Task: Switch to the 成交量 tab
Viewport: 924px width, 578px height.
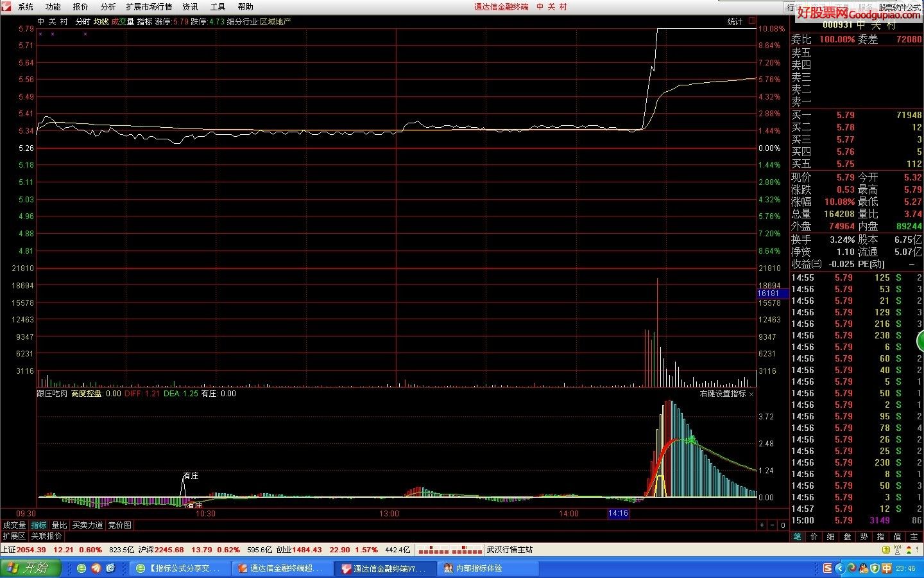Action: pyautogui.click(x=14, y=525)
